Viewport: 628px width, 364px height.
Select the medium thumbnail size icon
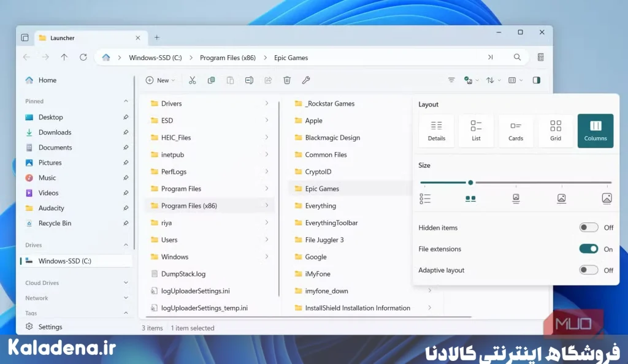[516, 199]
